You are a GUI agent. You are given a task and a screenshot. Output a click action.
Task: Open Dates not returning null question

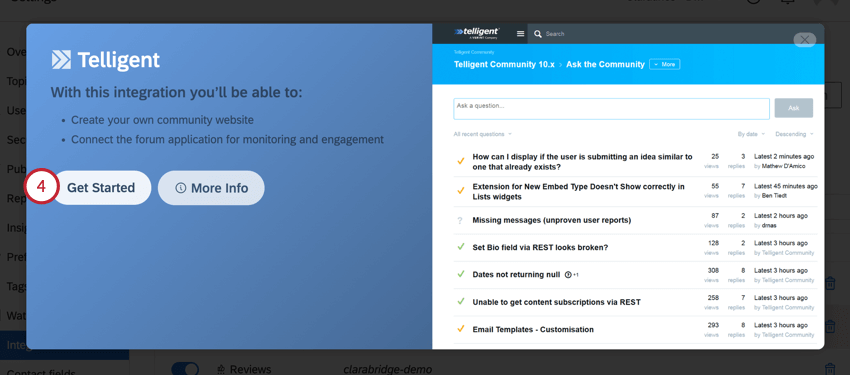(516, 275)
